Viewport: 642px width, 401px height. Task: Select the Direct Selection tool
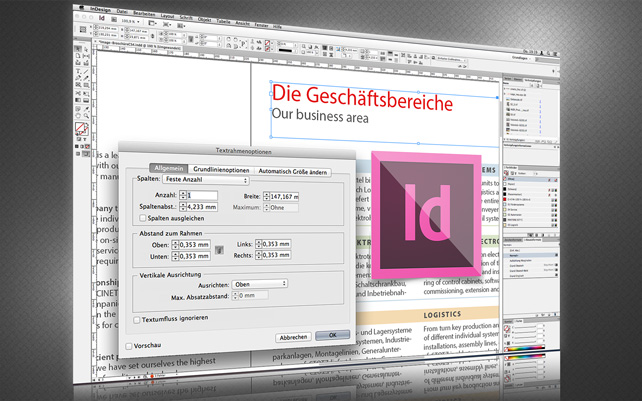tap(86, 50)
